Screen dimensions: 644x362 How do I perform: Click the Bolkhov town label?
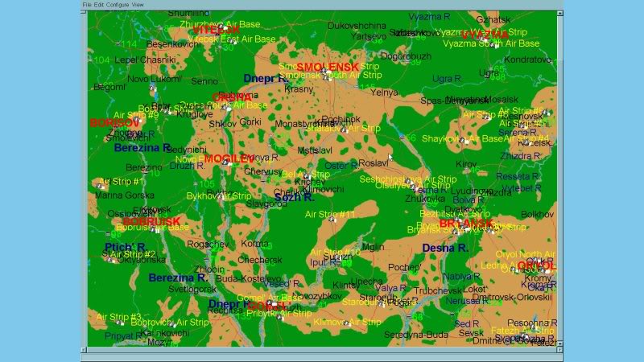pyautogui.click(x=537, y=214)
